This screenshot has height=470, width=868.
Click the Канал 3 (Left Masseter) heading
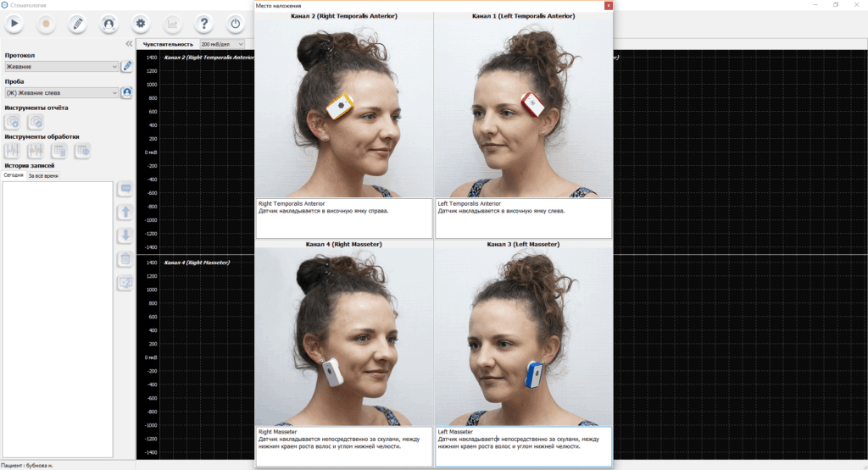[x=523, y=244]
